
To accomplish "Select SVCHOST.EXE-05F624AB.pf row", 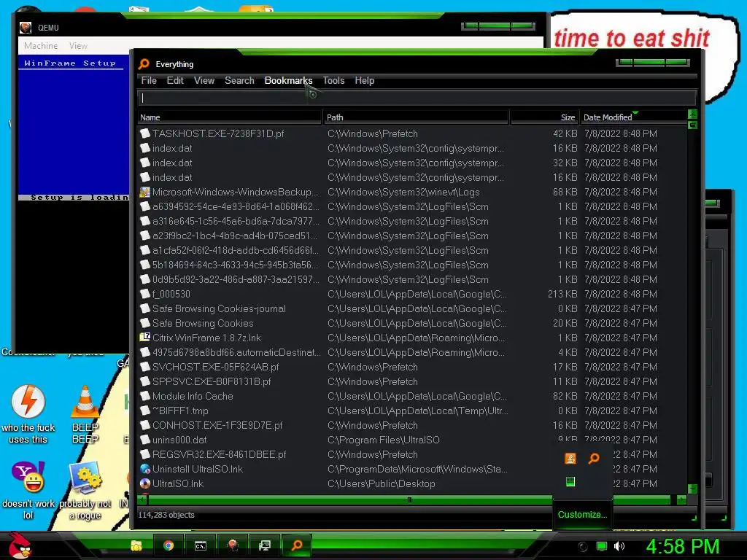I will coord(411,367).
